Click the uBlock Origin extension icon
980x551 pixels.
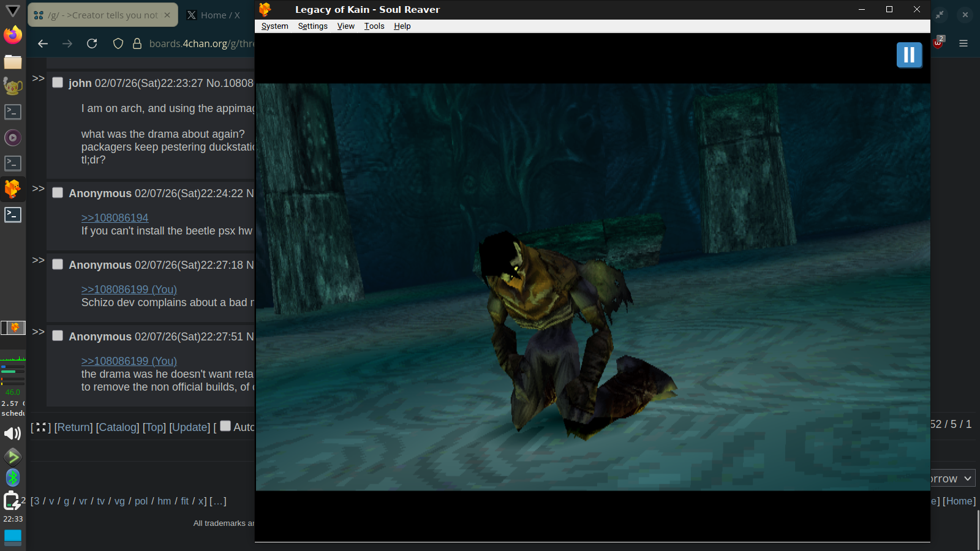[938, 43]
